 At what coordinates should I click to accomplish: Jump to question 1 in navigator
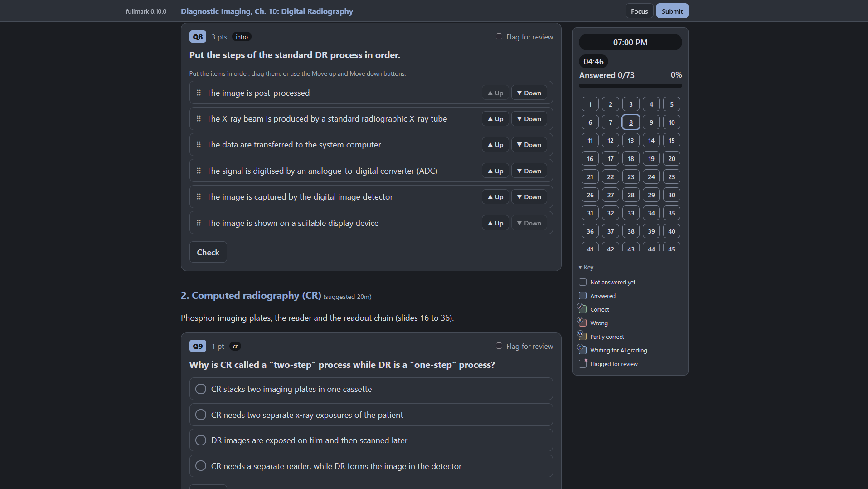(590, 104)
